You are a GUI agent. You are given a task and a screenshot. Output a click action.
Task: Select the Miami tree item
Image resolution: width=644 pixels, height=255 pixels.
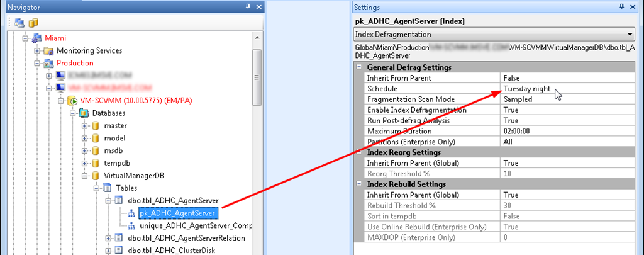[x=55, y=38]
